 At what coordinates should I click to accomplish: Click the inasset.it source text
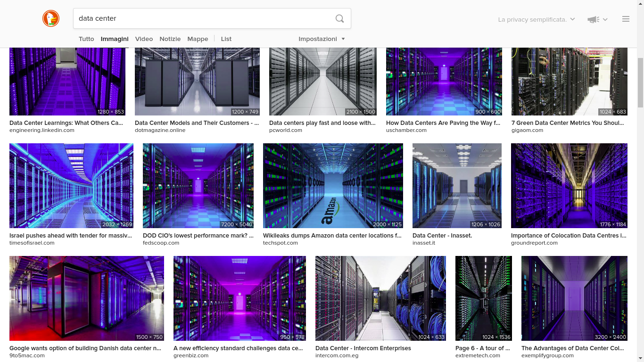coord(424,243)
